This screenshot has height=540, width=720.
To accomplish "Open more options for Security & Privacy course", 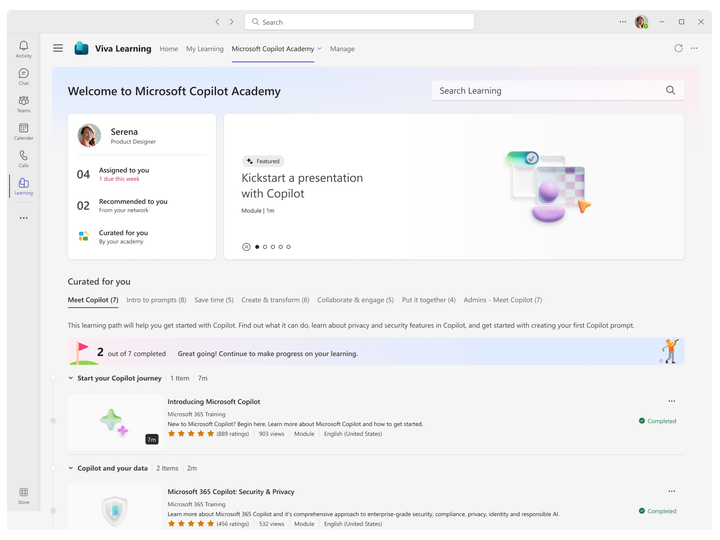I will coord(671,491).
